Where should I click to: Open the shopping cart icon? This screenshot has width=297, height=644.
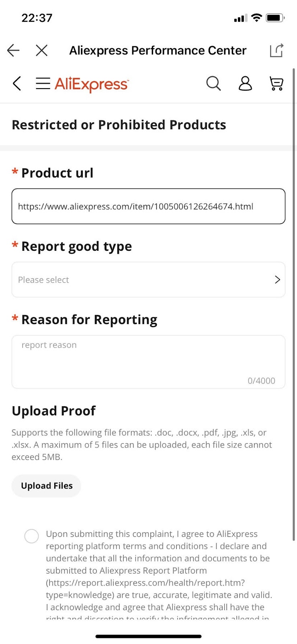(277, 84)
